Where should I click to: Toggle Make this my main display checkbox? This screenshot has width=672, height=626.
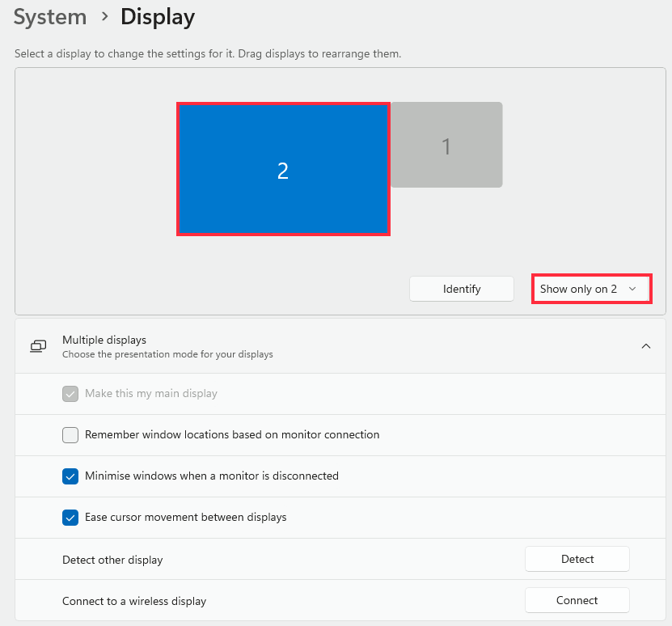tap(70, 394)
